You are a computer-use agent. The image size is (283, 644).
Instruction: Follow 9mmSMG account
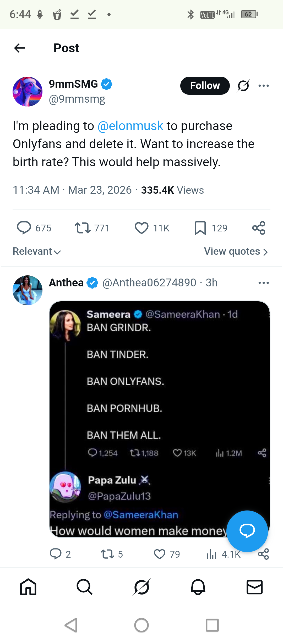coord(205,86)
